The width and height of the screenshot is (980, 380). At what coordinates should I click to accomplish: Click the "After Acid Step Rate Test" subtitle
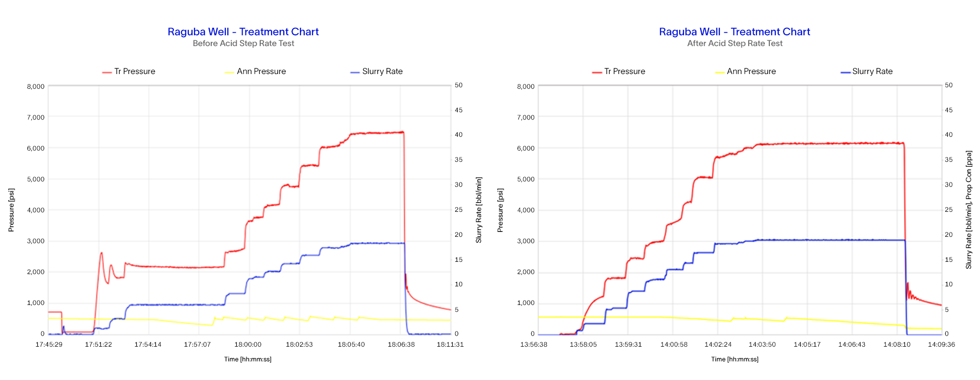click(734, 44)
